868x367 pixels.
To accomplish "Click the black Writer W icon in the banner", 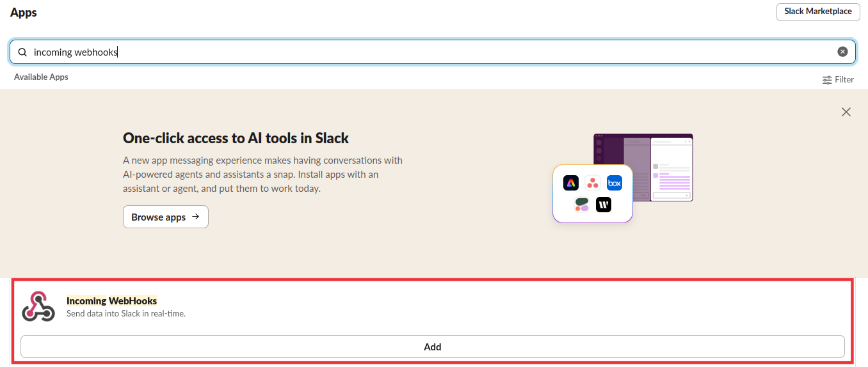I will pos(604,205).
